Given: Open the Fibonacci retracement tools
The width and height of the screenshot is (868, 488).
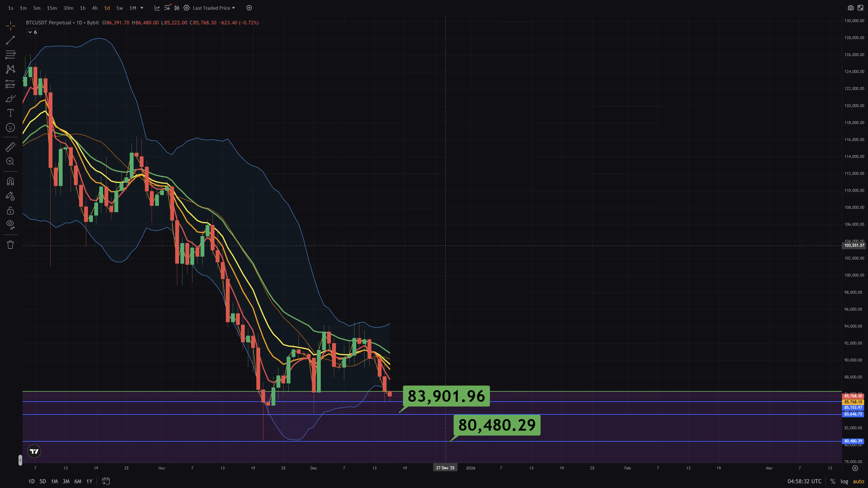Looking at the screenshot, I should [10, 54].
